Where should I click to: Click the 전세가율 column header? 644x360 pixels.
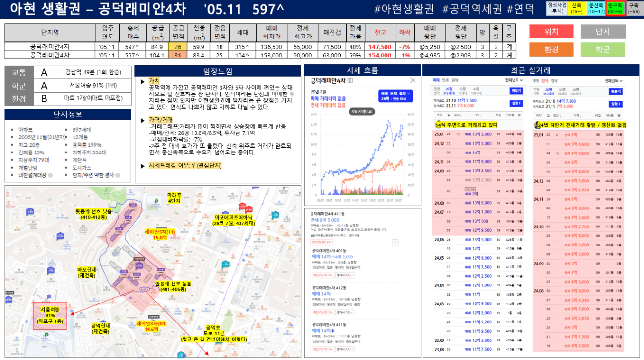click(355, 33)
